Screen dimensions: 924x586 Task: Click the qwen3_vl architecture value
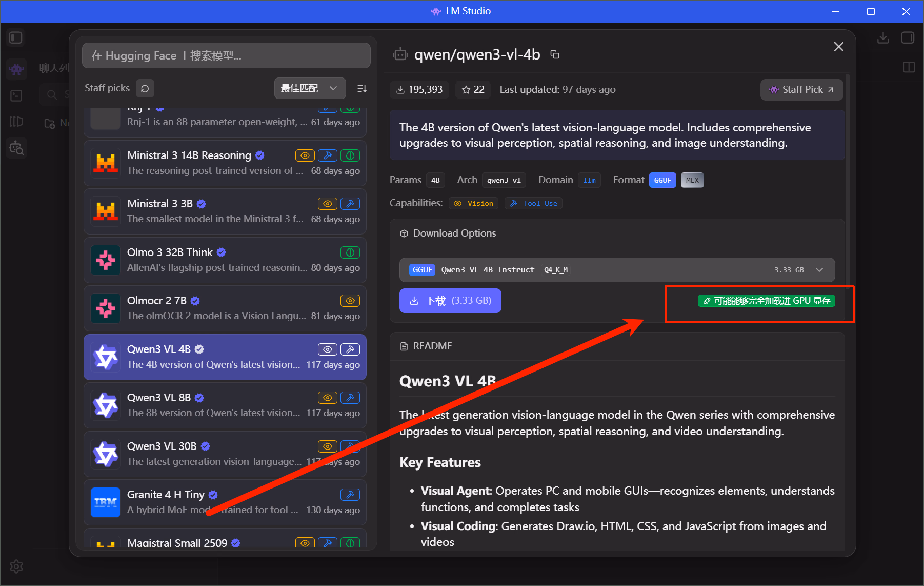coord(504,180)
